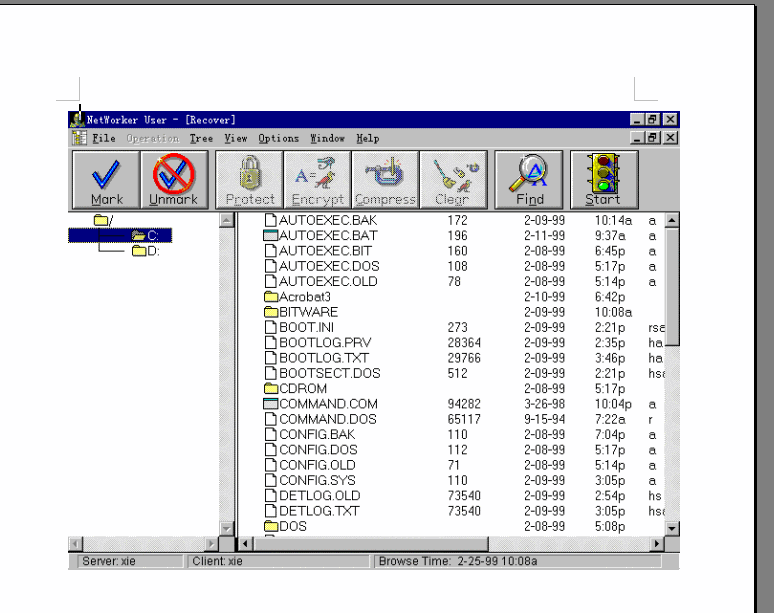
Task: Click the file list scroll-down arrow
Action: point(672,527)
